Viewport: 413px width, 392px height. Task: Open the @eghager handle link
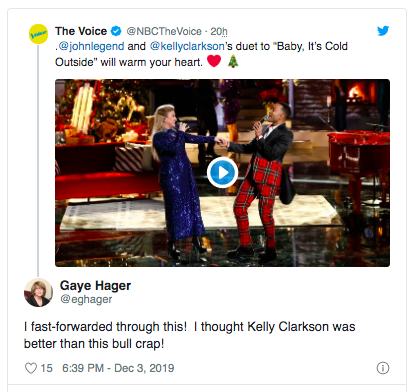(x=86, y=299)
